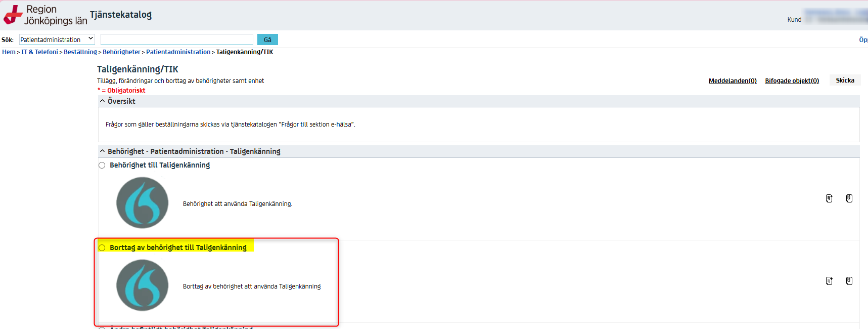Click the add-note icon for Behörighet till Taligenkänning
This screenshot has width=868, height=329.
(829, 198)
